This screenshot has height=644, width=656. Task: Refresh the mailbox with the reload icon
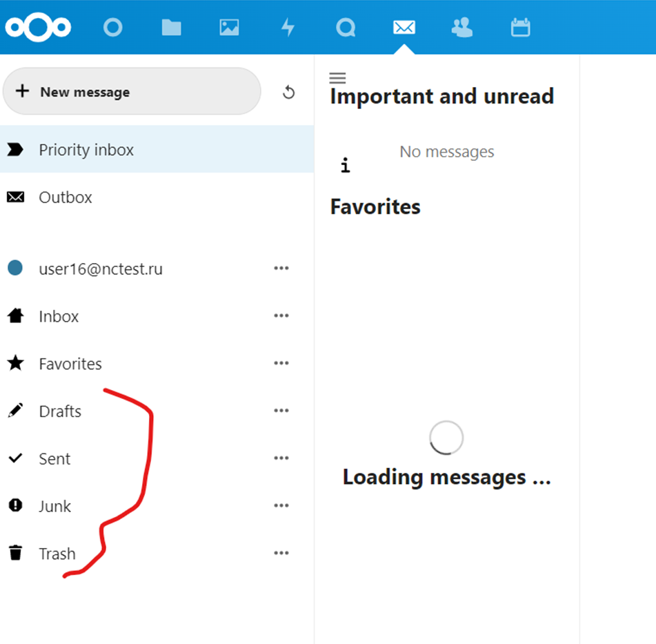[289, 92]
